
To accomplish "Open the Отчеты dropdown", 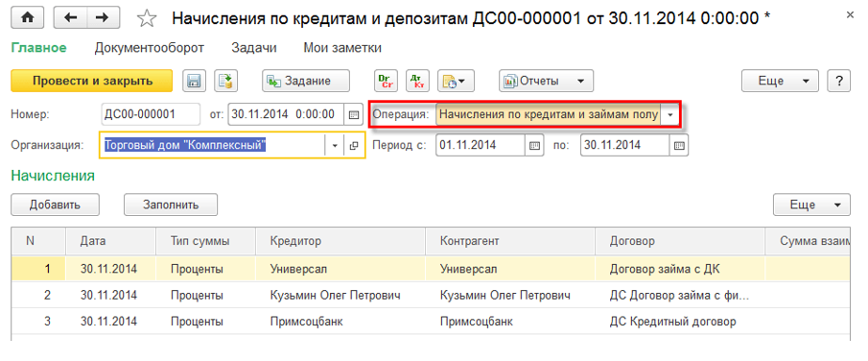I will (x=546, y=81).
